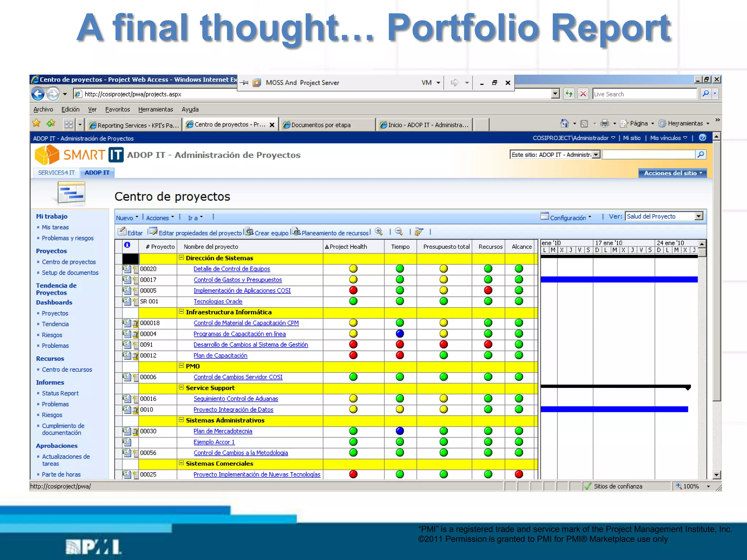
Task: Click the document icon in row 00020
Action: pos(127,269)
